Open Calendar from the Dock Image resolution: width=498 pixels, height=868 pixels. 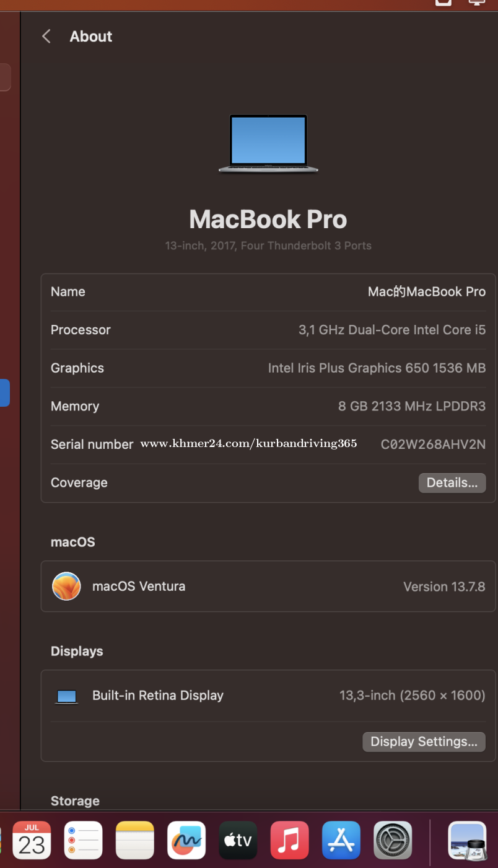(x=32, y=840)
